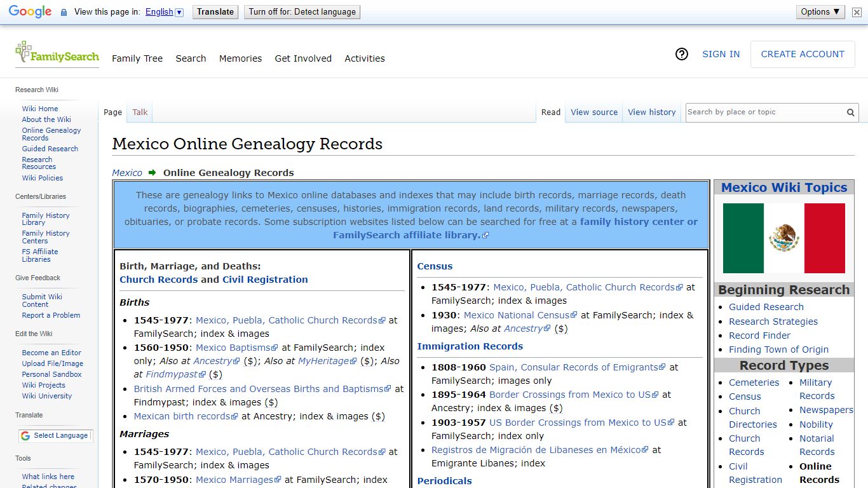Click the Translate button
This screenshot has height=488, width=868.
tap(215, 11)
